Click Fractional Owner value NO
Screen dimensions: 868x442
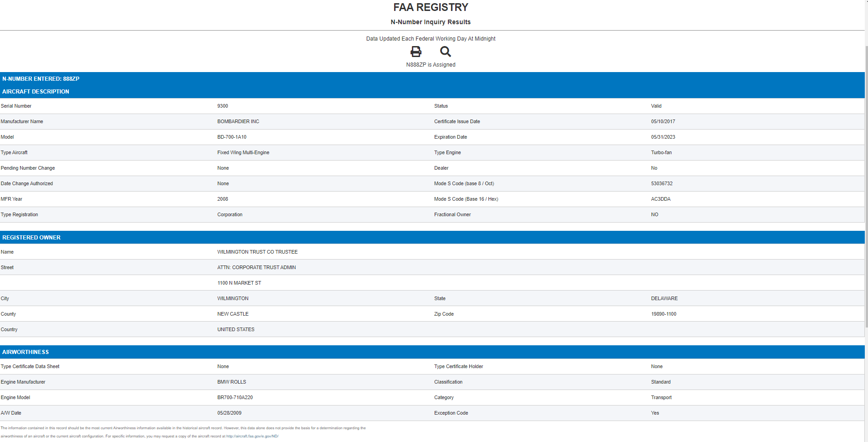(655, 214)
